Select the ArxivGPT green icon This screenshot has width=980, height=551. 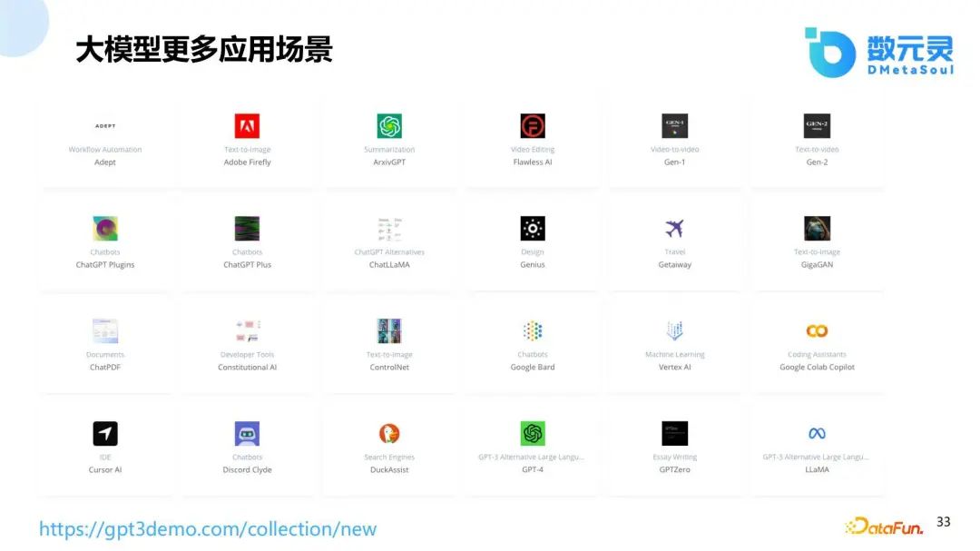pos(389,125)
